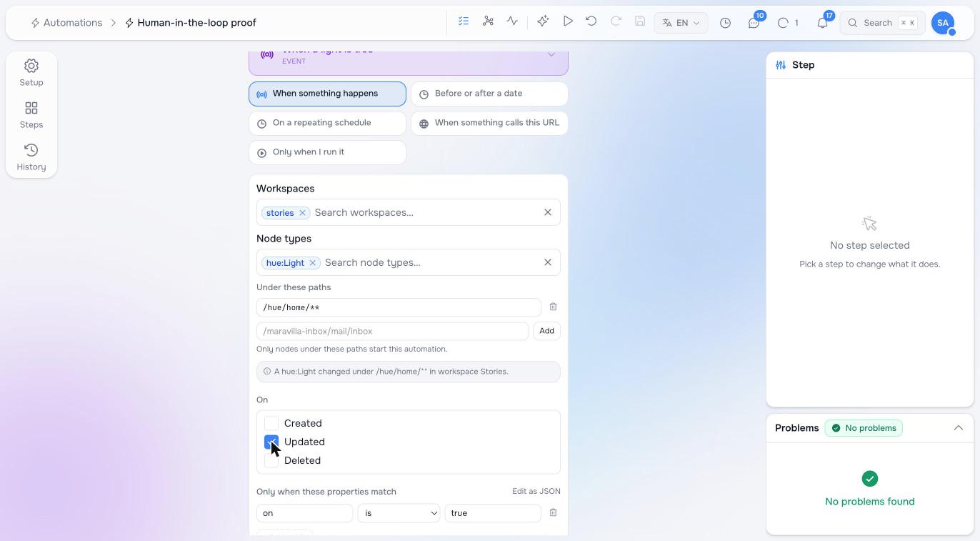The height and width of the screenshot is (541, 980).
Task: Open the Steps sidebar tab
Action: tap(31, 115)
